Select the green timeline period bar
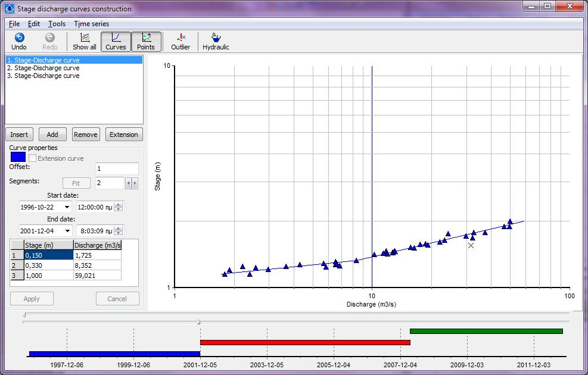 486,331
